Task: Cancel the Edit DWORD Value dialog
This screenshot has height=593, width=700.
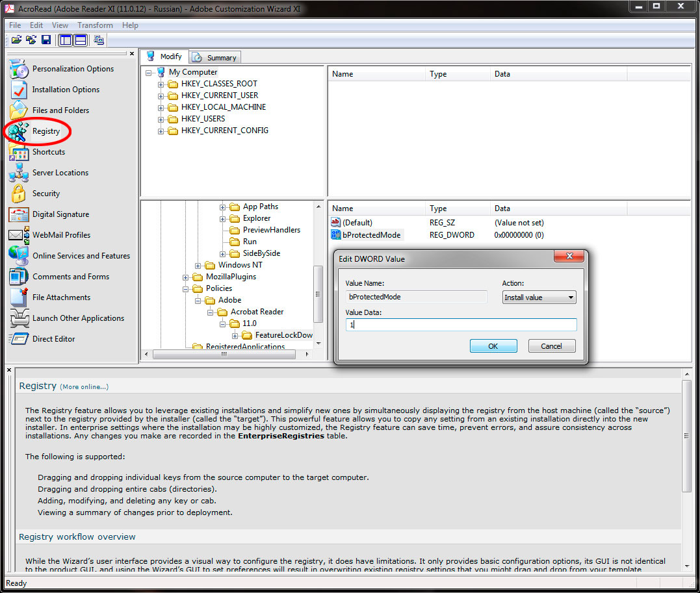Action: click(x=551, y=346)
